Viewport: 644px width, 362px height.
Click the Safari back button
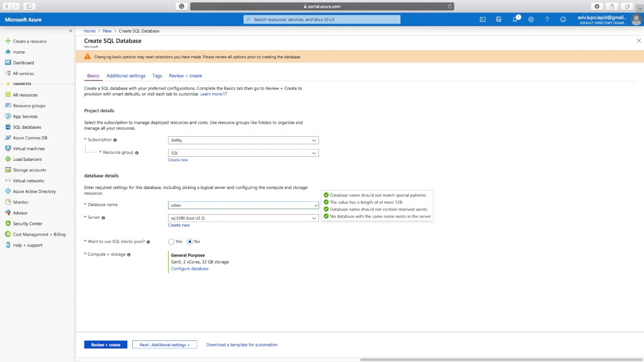coord(7,7)
